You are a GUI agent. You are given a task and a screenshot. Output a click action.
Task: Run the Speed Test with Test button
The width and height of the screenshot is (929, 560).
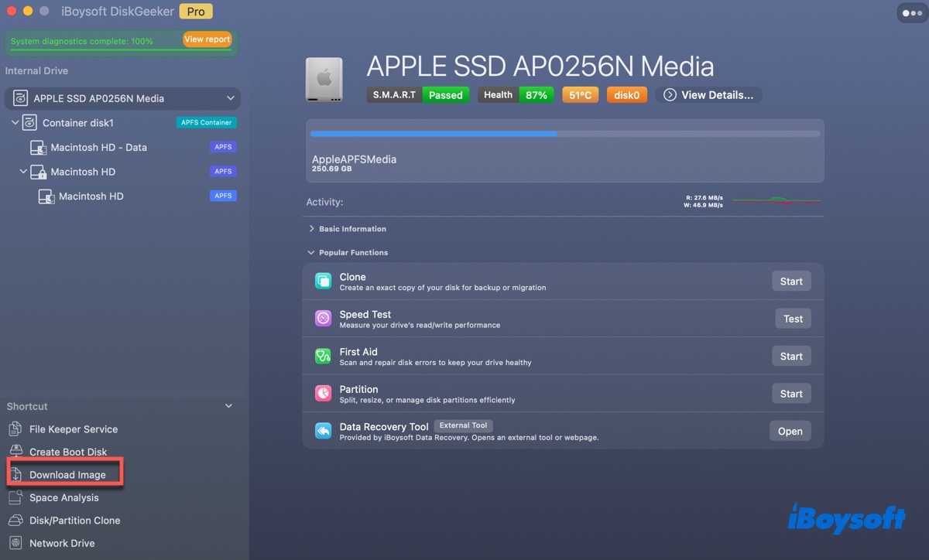[x=793, y=319]
